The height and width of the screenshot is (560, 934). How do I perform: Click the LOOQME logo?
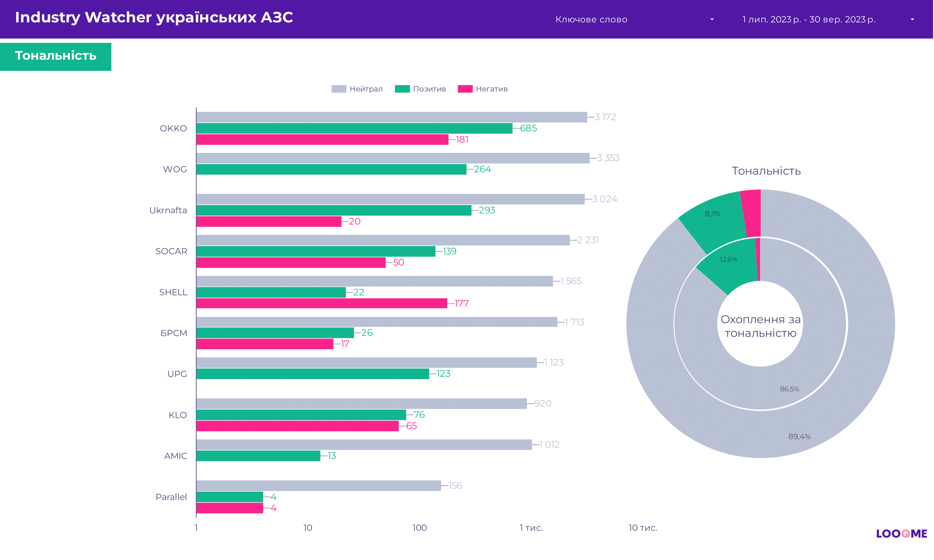[901, 534]
